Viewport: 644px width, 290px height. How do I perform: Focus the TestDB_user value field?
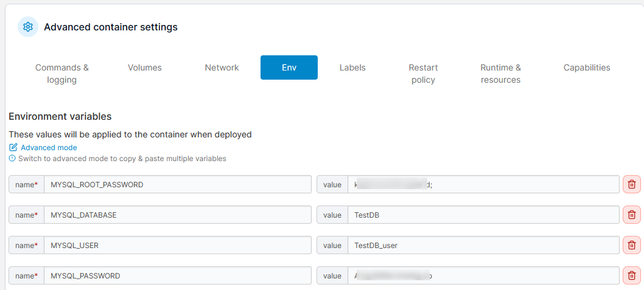pyautogui.click(x=483, y=245)
